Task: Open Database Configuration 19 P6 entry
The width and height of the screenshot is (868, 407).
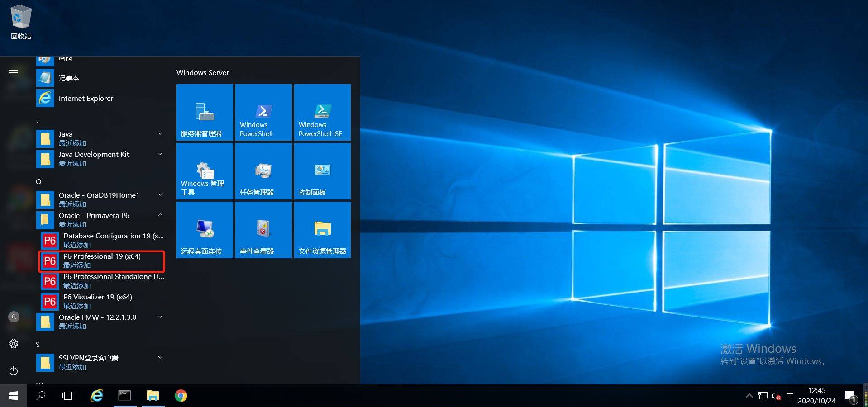Action: tap(103, 240)
